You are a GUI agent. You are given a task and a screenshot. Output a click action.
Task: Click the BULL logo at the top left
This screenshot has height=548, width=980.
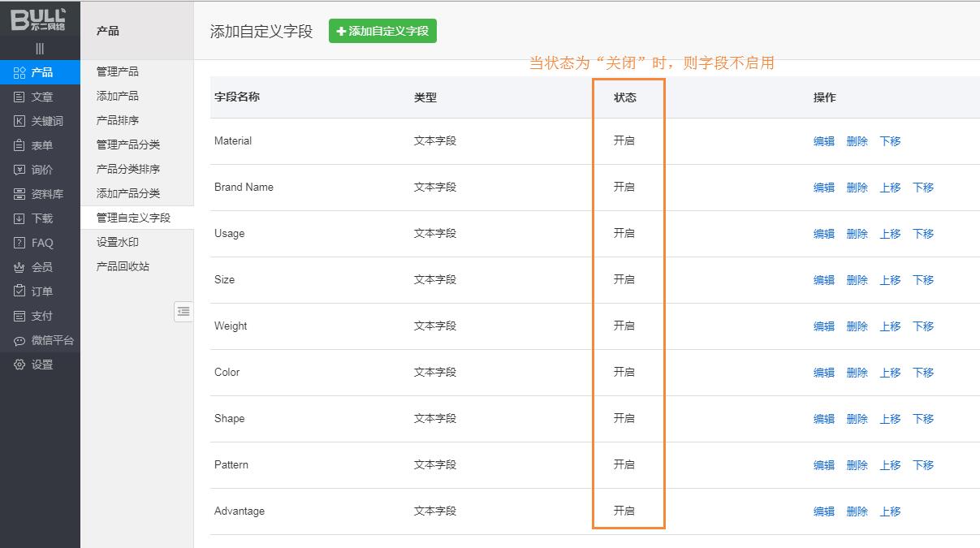point(39,19)
